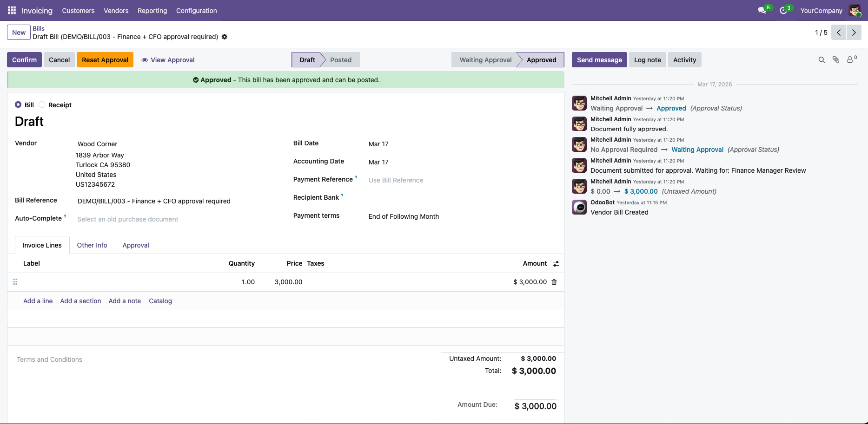
Task: Open the apps grid menu icon
Action: pyautogui.click(x=12, y=10)
